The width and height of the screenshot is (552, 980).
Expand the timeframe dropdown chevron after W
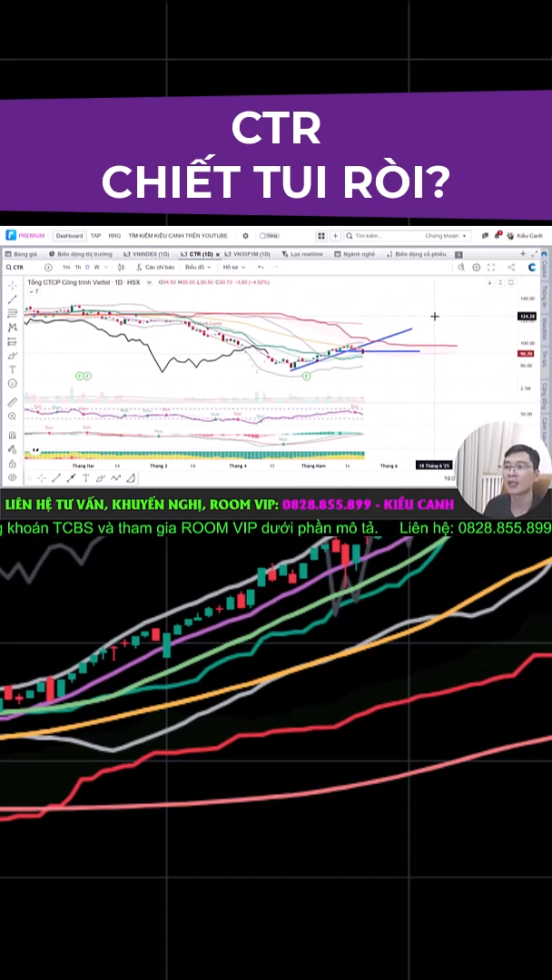(x=105, y=267)
